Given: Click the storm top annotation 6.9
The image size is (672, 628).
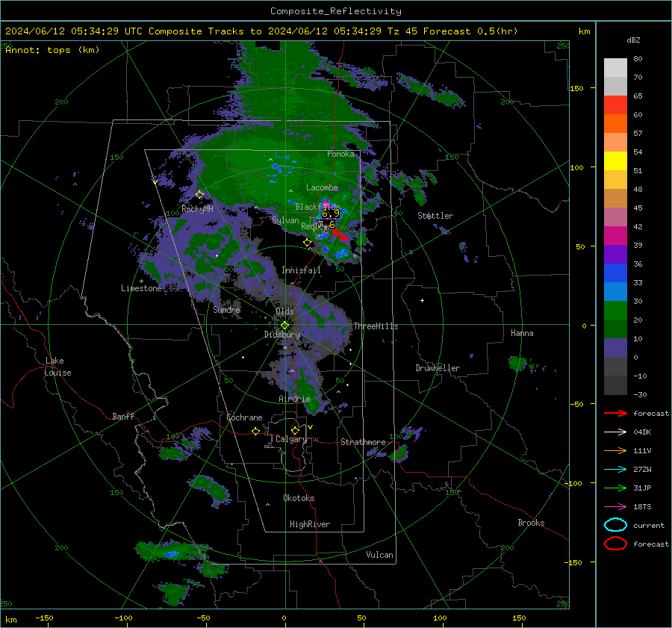Looking at the screenshot, I should click(331, 214).
